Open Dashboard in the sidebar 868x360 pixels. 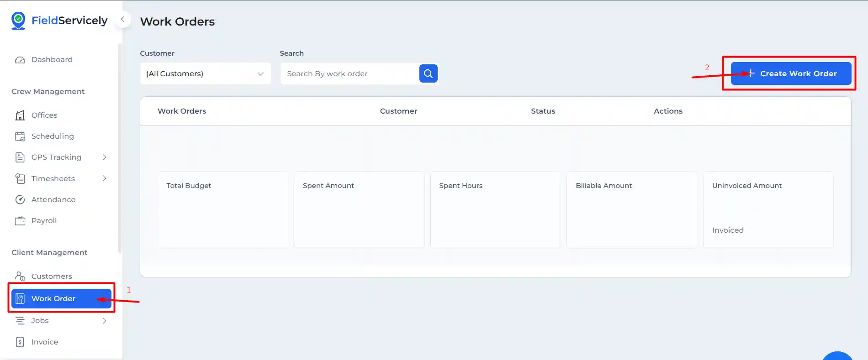(52, 60)
